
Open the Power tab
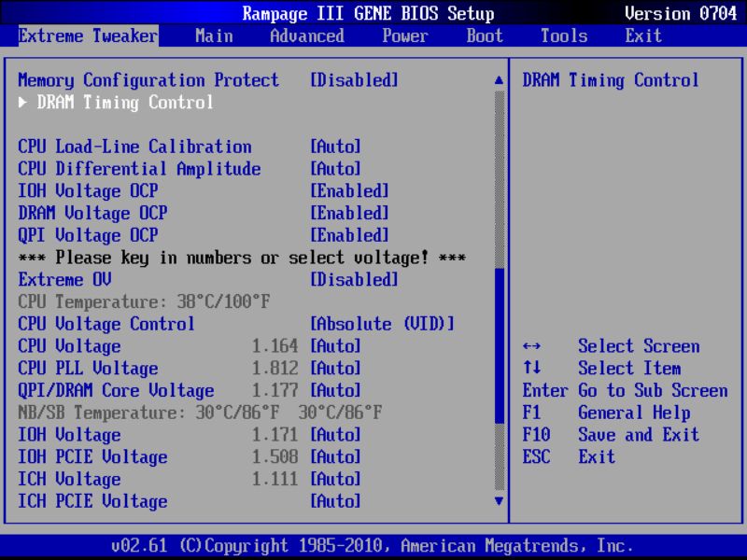(405, 35)
